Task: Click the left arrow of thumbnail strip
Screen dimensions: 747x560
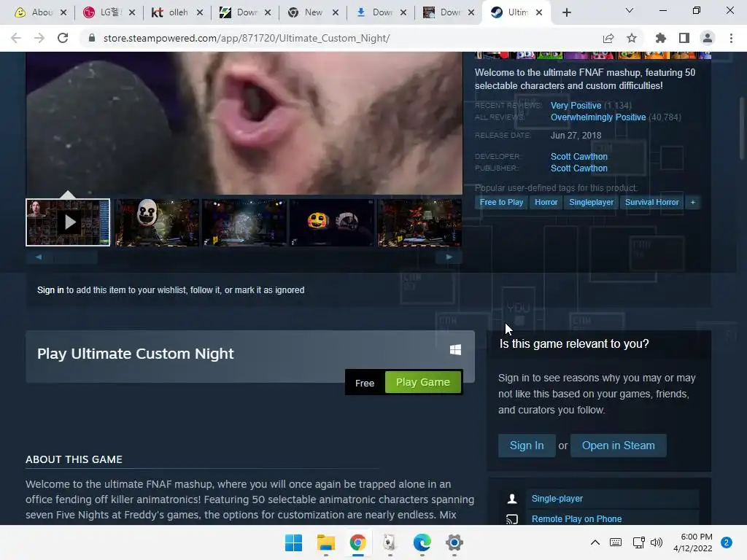Action: point(39,257)
